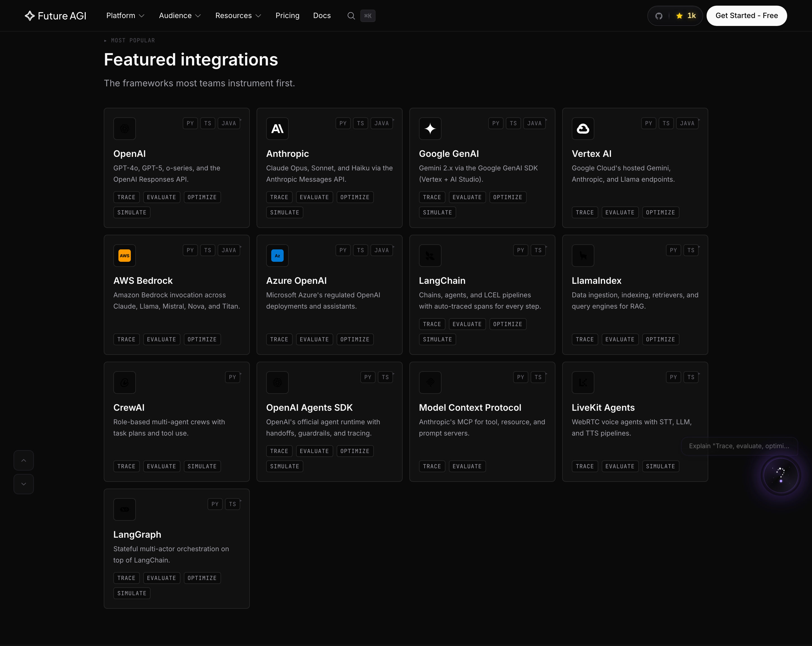
Task: Click the JAVA tag on Vertex AI card
Action: click(x=687, y=123)
